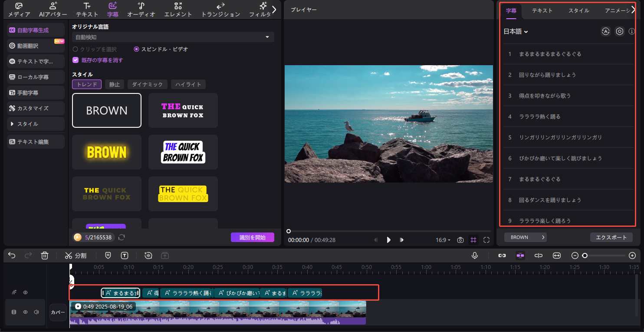Click the trash delete icon
644x332 pixels.
(44, 256)
